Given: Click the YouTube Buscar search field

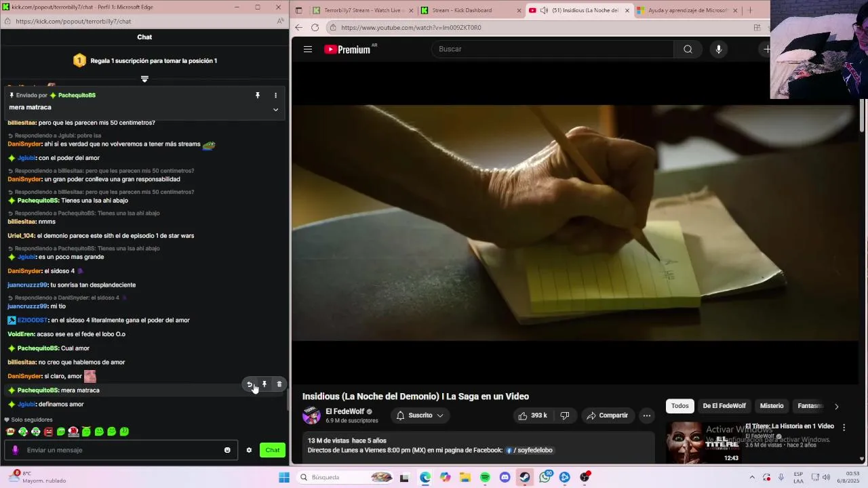Looking at the screenshot, I should pos(553,49).
